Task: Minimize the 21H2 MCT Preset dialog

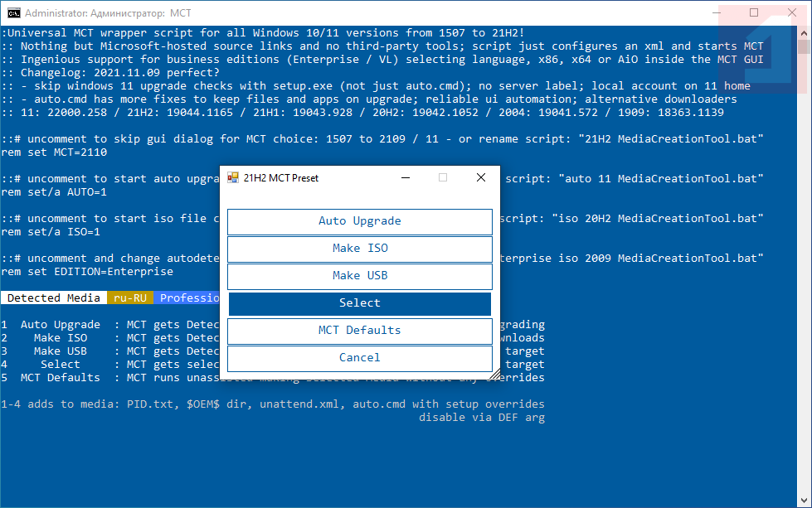Action: [x=406, y=178]
